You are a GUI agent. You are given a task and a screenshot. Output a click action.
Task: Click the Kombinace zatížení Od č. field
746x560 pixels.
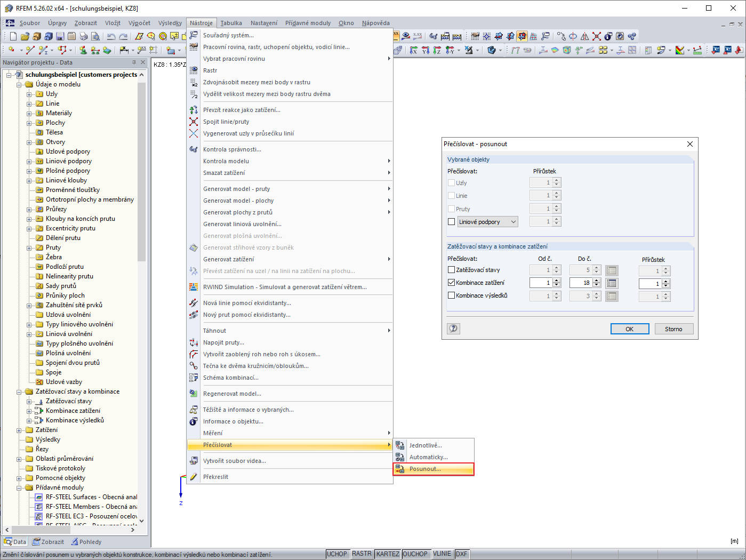[541, 283]
